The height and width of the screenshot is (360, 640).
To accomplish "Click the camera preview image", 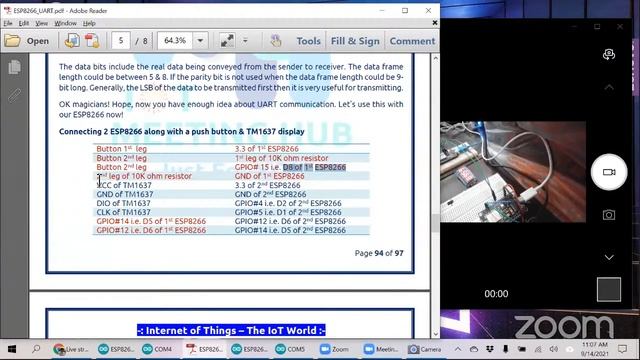I will (513, 172).
